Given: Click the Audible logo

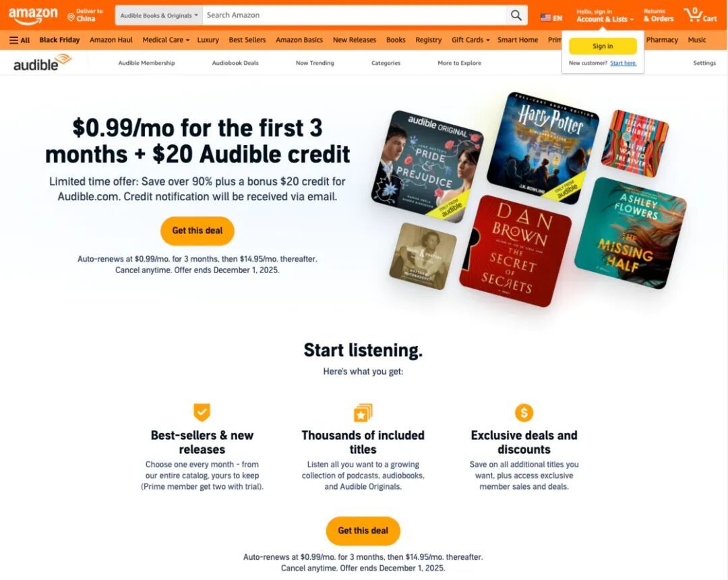Looking at the screenshot, I should click(42, 63).
